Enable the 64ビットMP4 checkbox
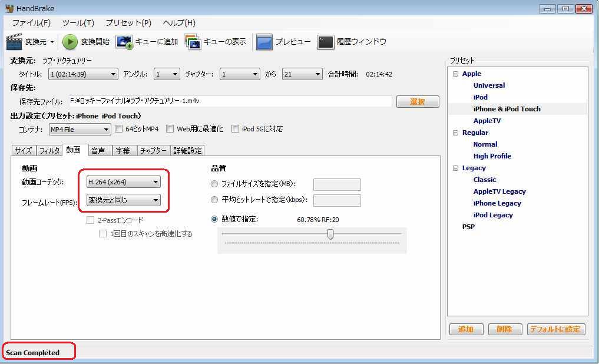The width and height of the screenshot is (599, 364). [118, 129]
